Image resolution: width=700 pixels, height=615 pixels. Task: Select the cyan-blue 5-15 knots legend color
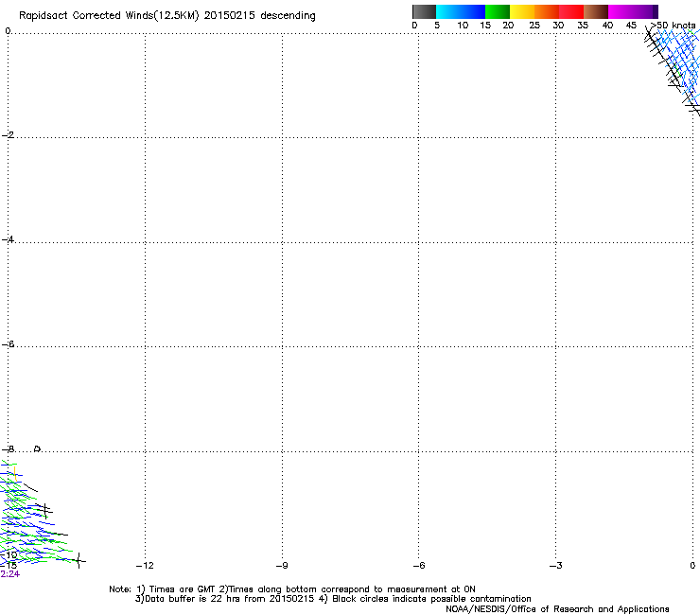(x=461, y=11)
